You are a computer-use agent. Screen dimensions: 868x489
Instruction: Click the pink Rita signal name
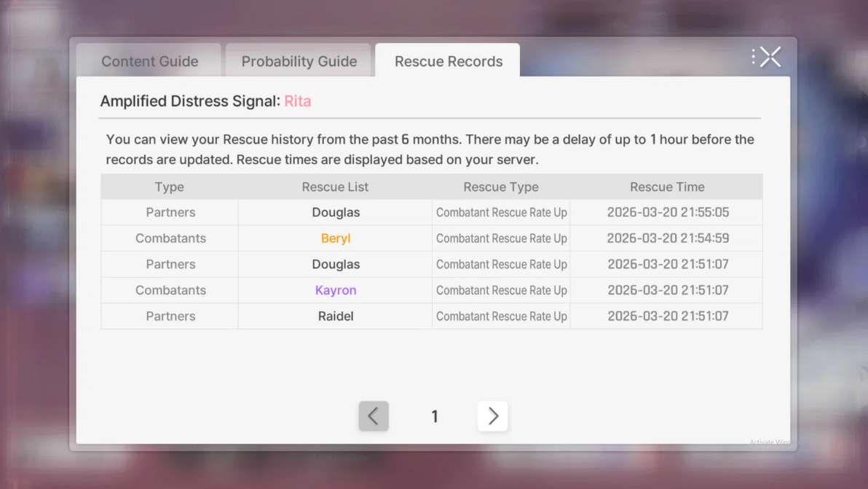(x=298, y=101)
